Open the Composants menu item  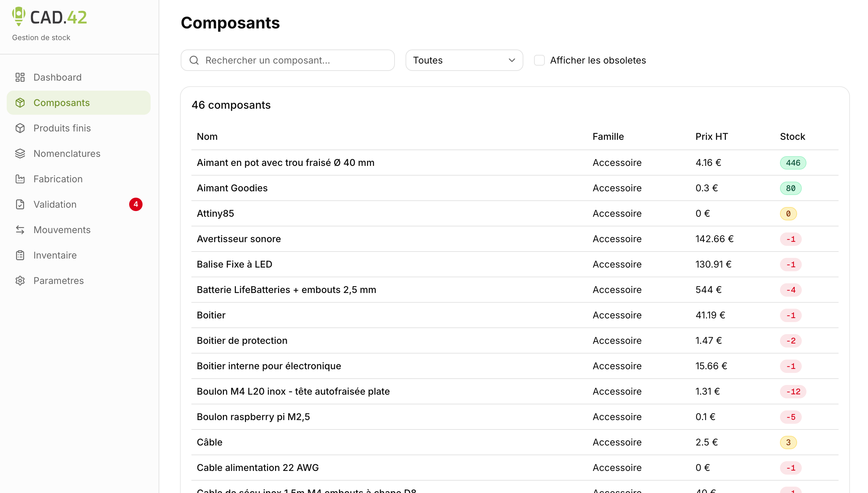[79, 103]
